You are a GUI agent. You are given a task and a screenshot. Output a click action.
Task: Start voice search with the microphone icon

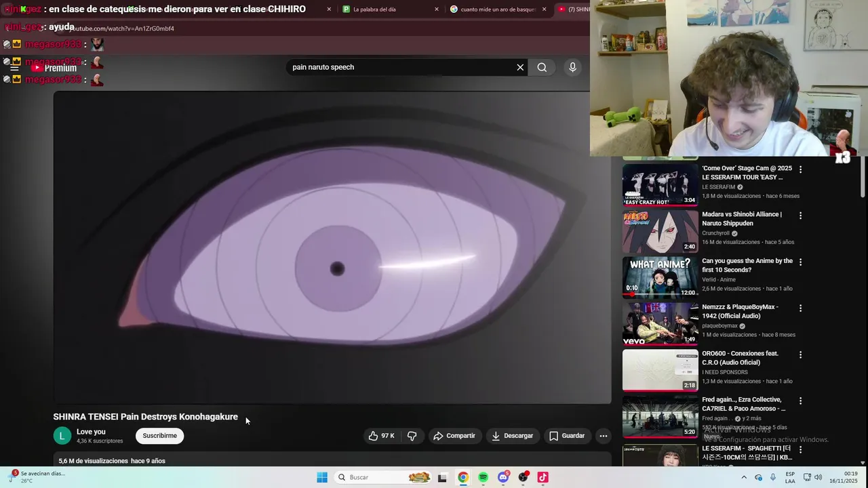tap(572, 67)
